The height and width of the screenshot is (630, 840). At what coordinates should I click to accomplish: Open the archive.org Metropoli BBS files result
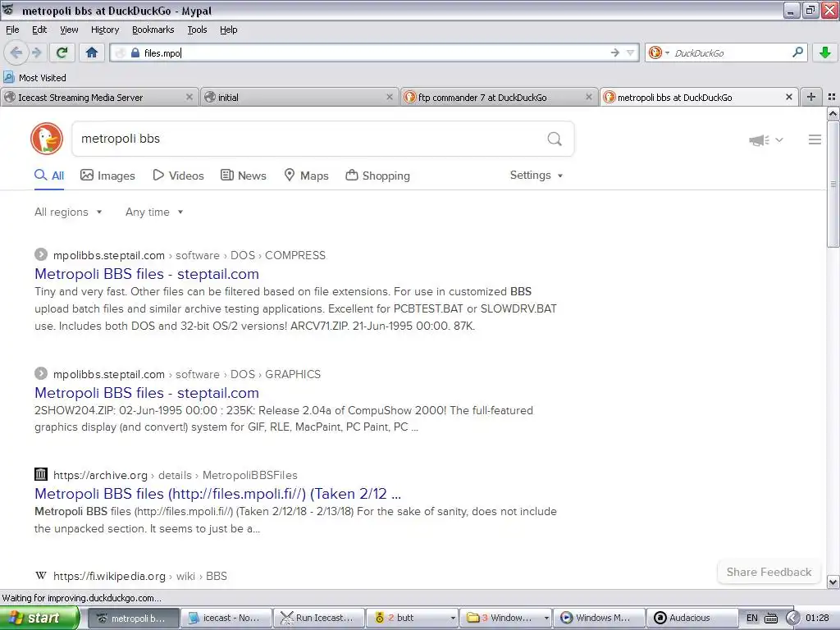pos(217,493)
